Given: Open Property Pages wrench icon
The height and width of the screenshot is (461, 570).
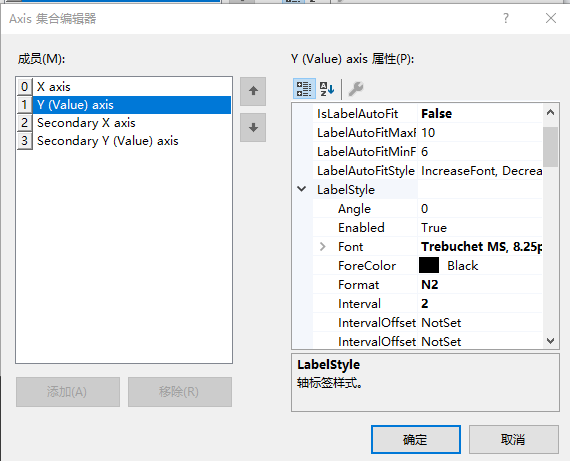Looking at the screenshot, I should click(356, 89).
